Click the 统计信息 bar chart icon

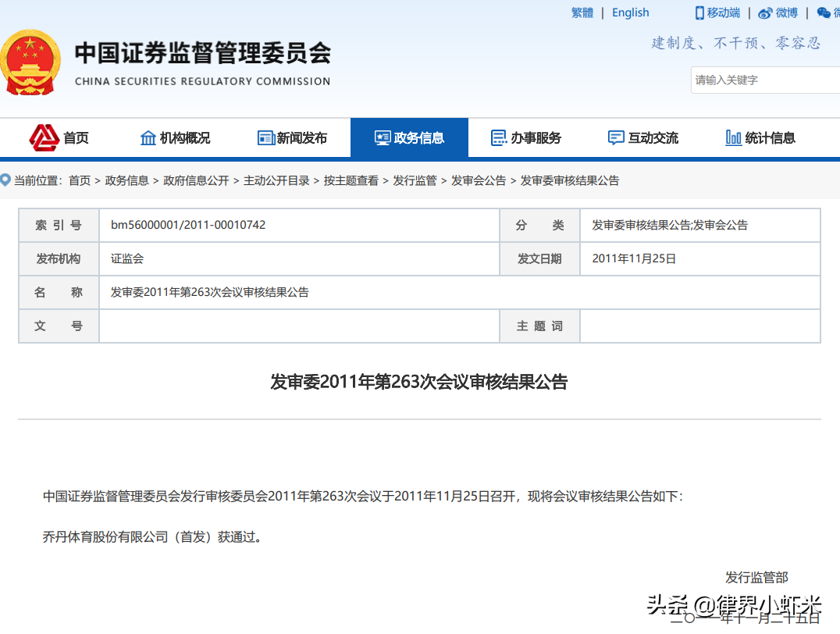(732, 137)
